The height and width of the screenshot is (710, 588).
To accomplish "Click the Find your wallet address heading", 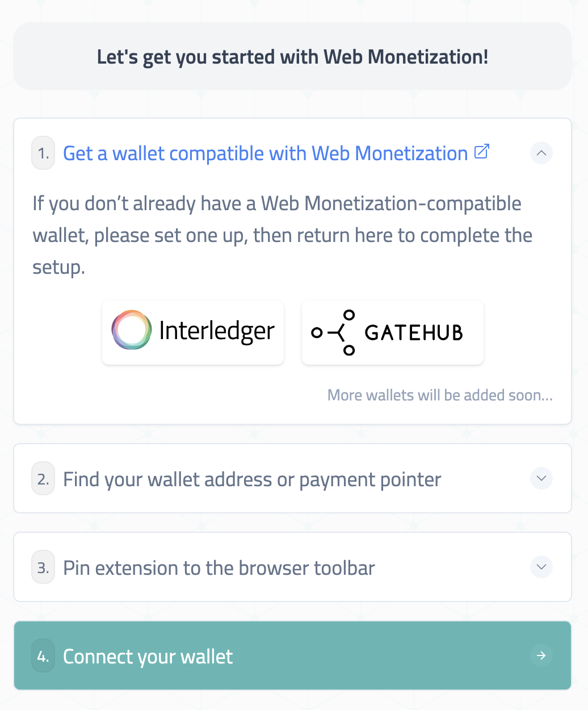I will (x=251, y=479).
